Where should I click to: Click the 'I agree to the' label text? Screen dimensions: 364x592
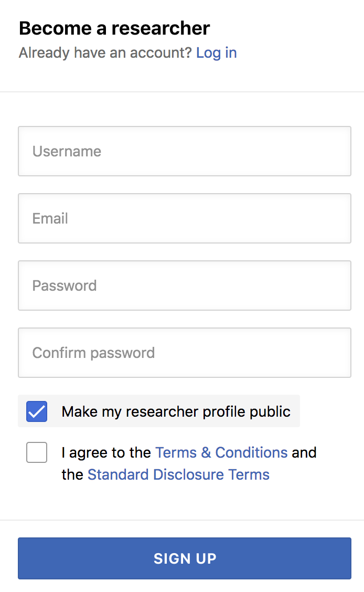[x=106, y=452]
